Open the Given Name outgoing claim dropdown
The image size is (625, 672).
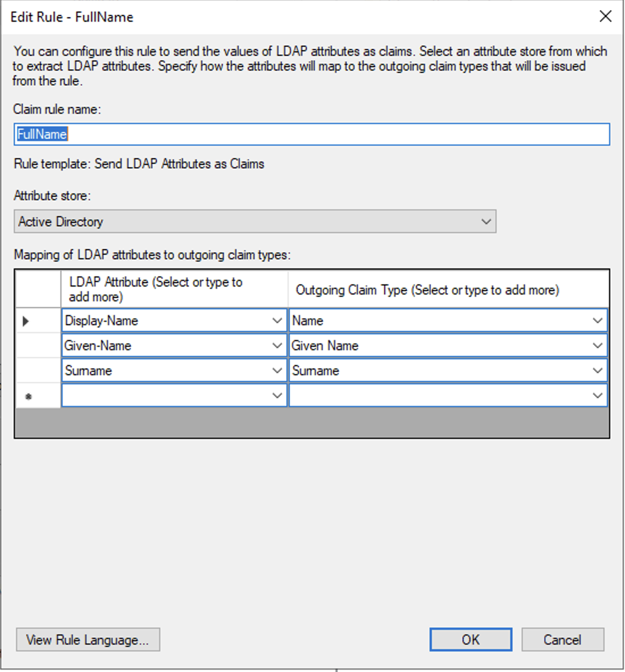pyautogui.click(x=597, y=346)
